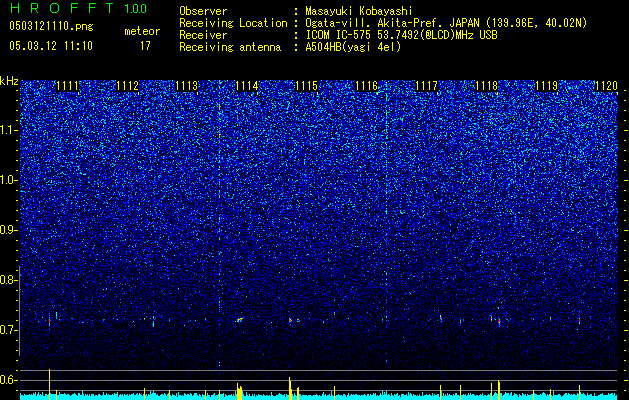The image size is (629, 400).
Task: Click the 1114 time marker
Action: tap(247, 85)
